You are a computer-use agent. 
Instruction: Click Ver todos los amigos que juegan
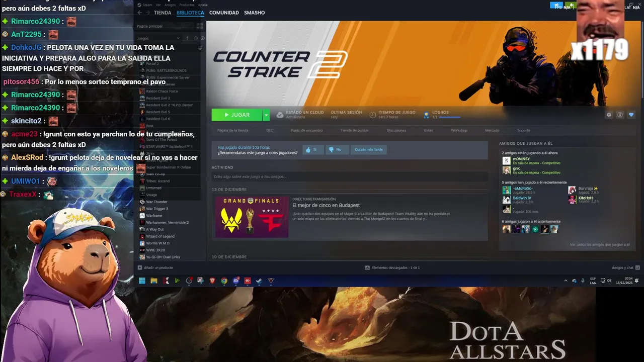[600, 244]
